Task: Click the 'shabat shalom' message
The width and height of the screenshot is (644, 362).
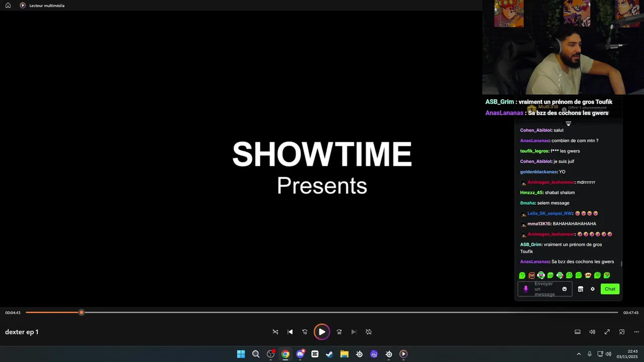Action: [560, 193]
